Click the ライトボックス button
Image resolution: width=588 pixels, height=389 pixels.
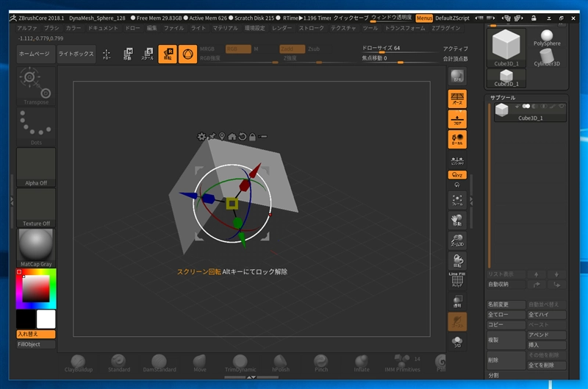(x=76, y=54)
